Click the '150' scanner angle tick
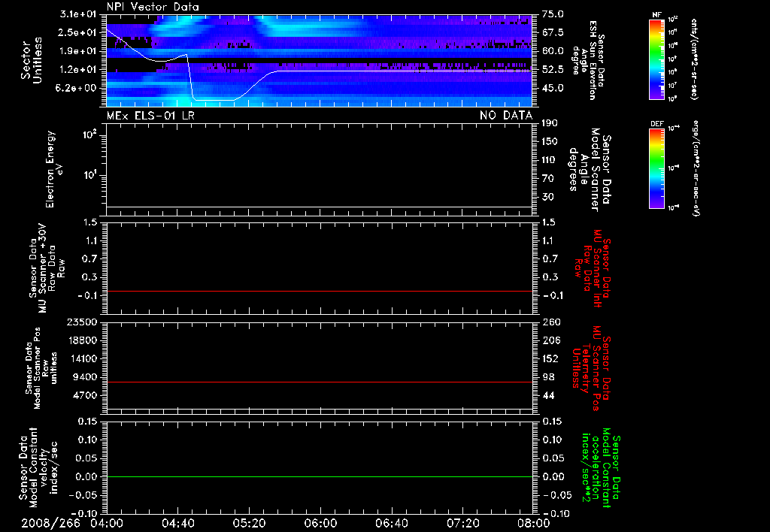The height and width of the screenshot is (532, 770). pyautogui.click(x=550, y=142)
